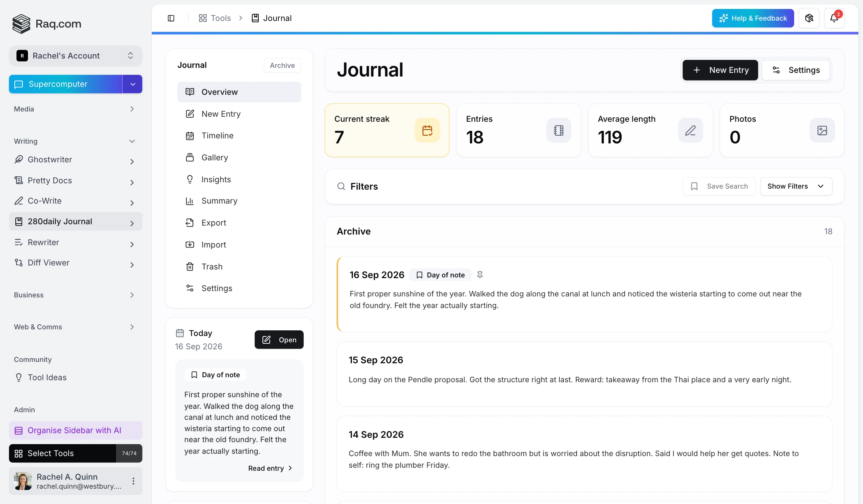Open the Trash
Viewport: 863px width, 504px height.
239,266
